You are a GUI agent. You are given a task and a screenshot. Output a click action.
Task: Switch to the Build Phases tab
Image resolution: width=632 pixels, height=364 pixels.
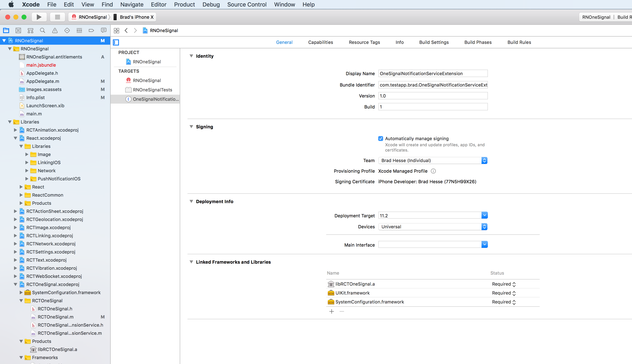[x=478, y=42]
